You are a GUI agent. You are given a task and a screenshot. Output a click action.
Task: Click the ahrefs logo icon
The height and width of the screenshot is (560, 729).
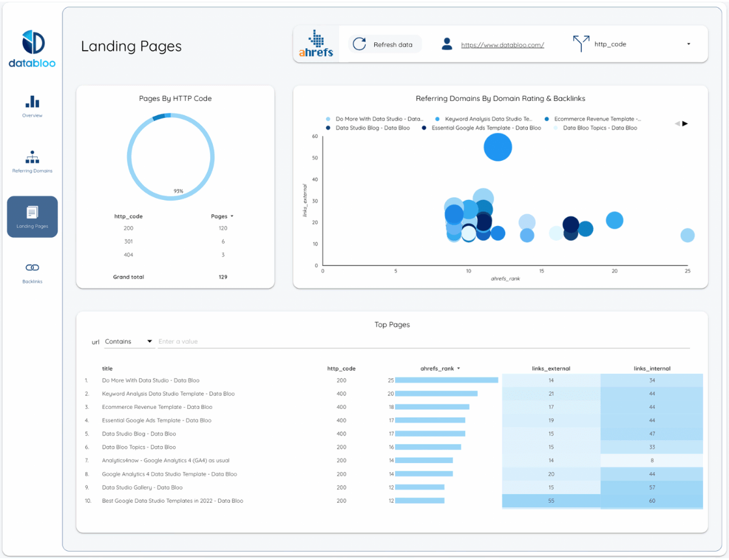coord(316,44)
